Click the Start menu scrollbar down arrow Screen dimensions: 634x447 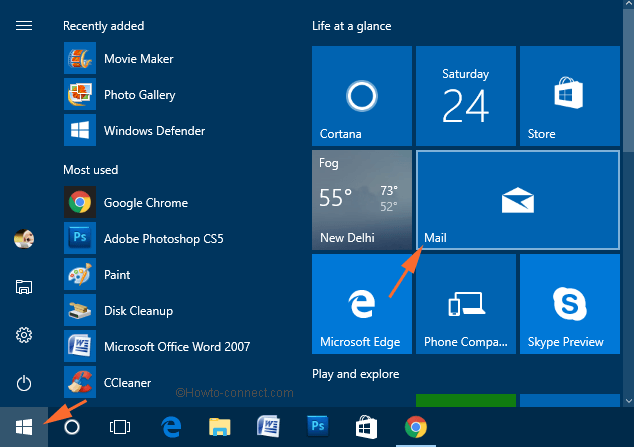point(628,401)
